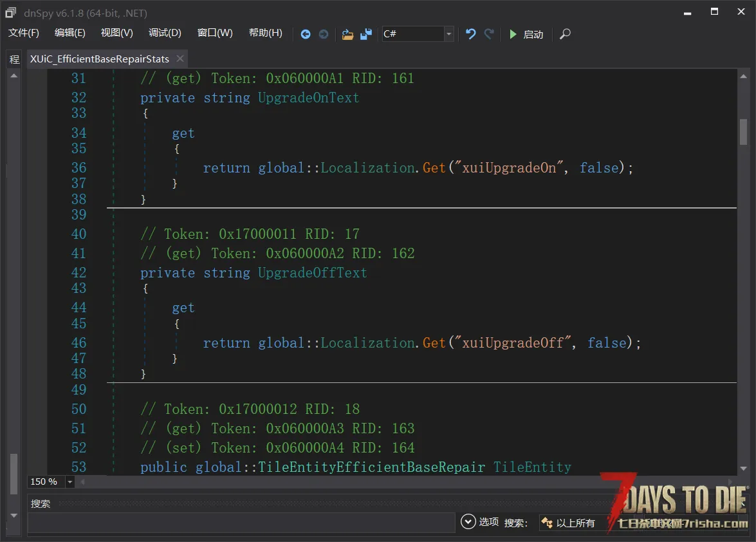
Task: Click Localization on line 46
Action: click(368, 342)
